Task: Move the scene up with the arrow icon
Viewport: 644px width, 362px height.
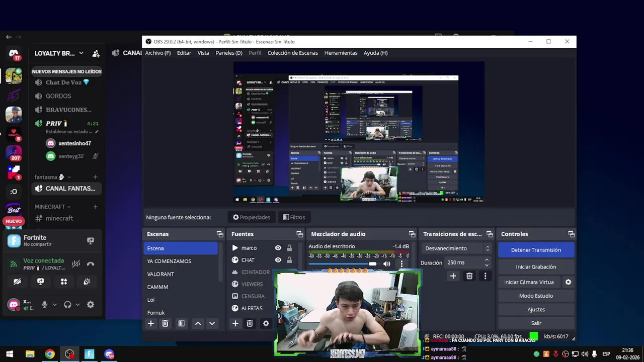Action: click(x=198, y=324)
